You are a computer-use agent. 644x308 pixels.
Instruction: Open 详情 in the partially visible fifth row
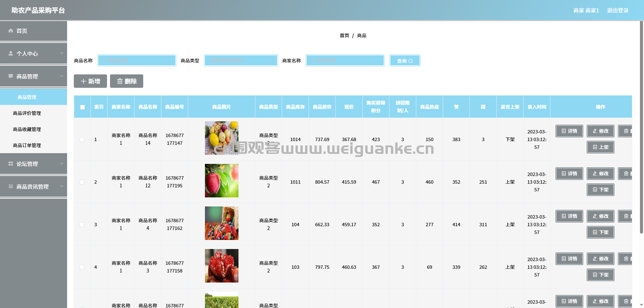click(x=569, y=301)
